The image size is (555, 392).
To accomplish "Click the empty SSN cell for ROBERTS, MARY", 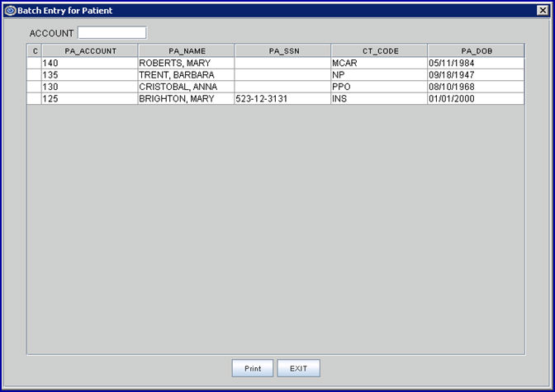I will pos(282,63).
